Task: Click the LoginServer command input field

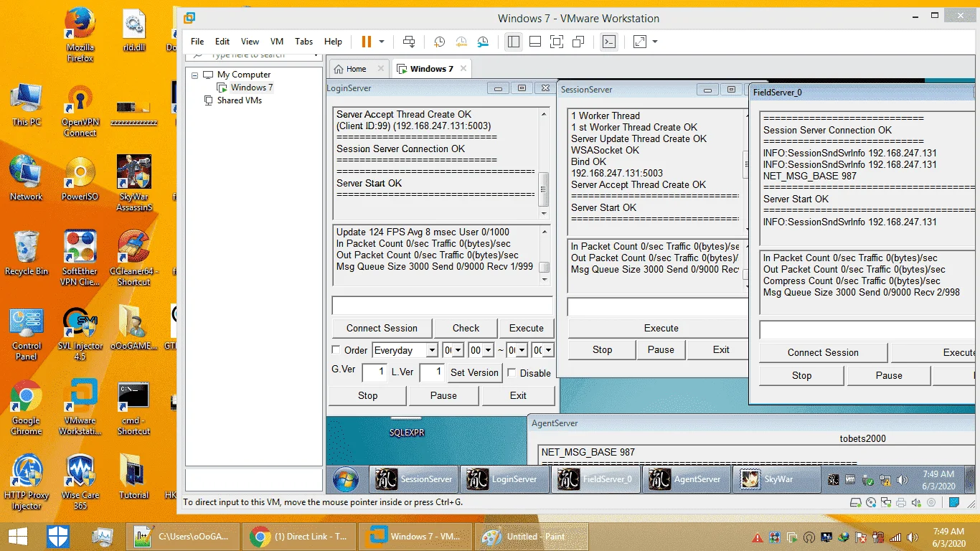Action: pyautogui.click(x=442, y=306)
